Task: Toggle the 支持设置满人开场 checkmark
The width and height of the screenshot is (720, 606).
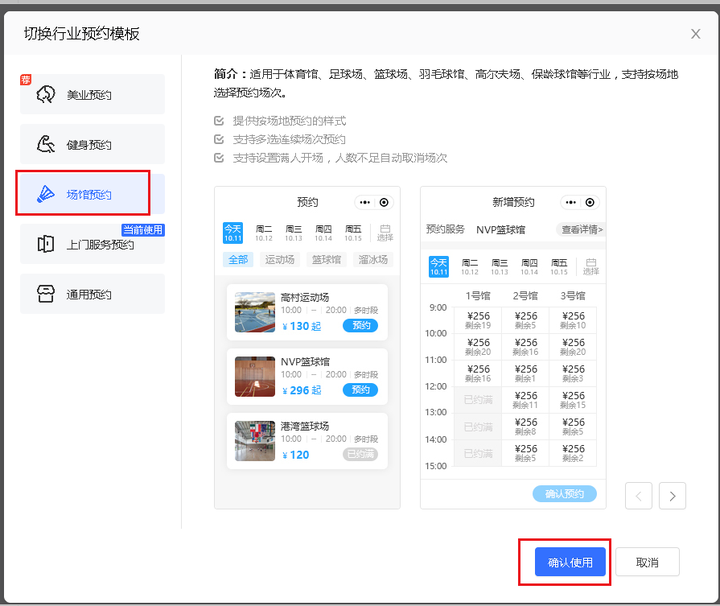Action: tap(220, 158)
